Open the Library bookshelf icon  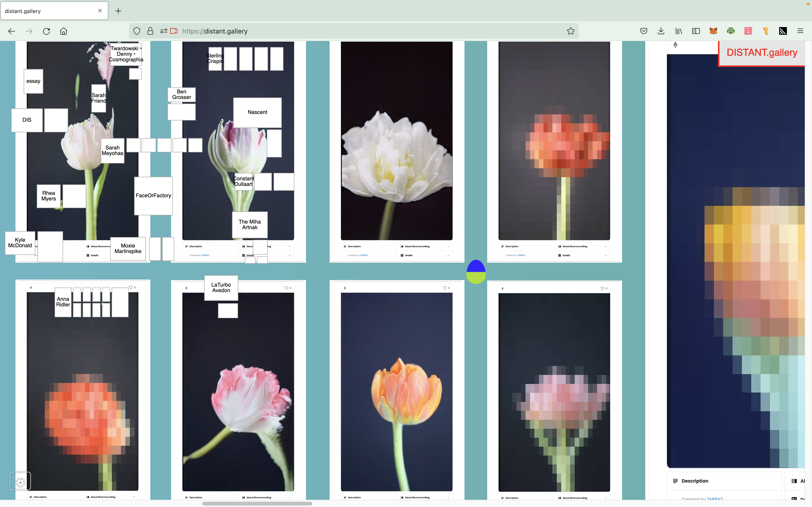678,31
